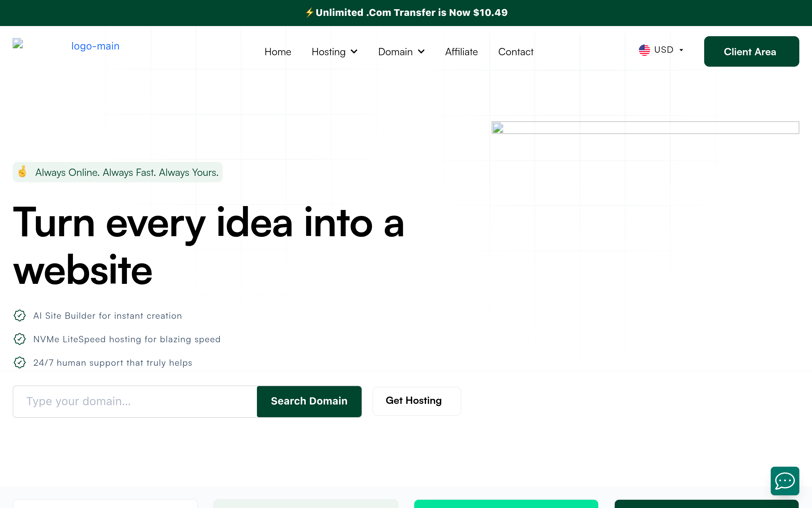Open the USD currency dropdown arrow

(x=681, y=50)
